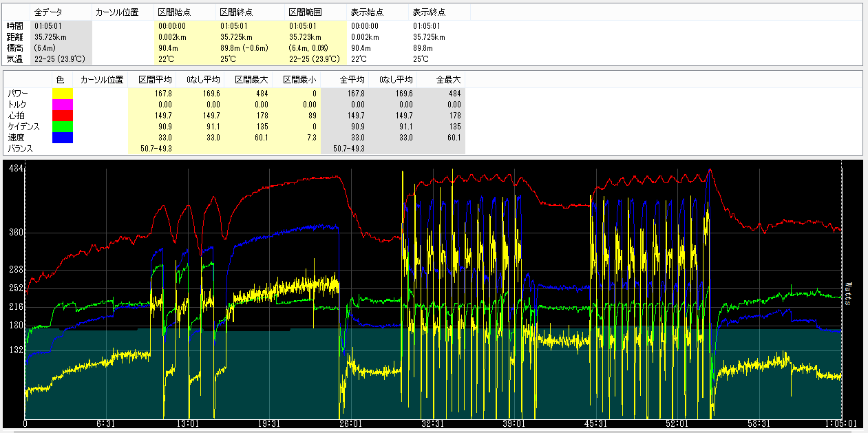Select the 標高 row label
The height and width of the screenshot is (433, 868).
coord(15,48)
